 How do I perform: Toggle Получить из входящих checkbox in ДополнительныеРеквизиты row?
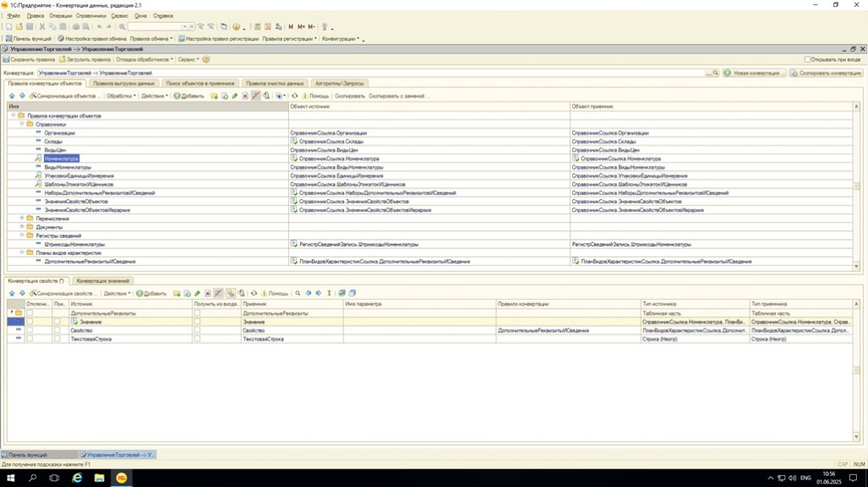197,313
